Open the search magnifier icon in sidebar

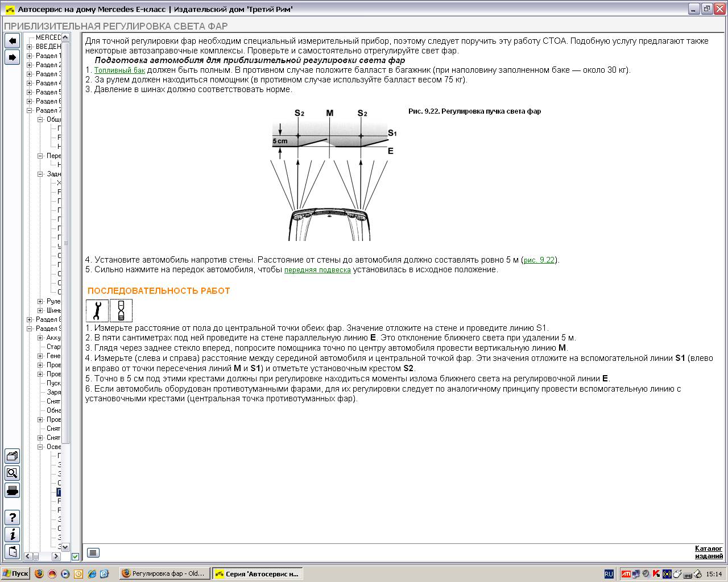pyautogui.click(x=12, y=473)
